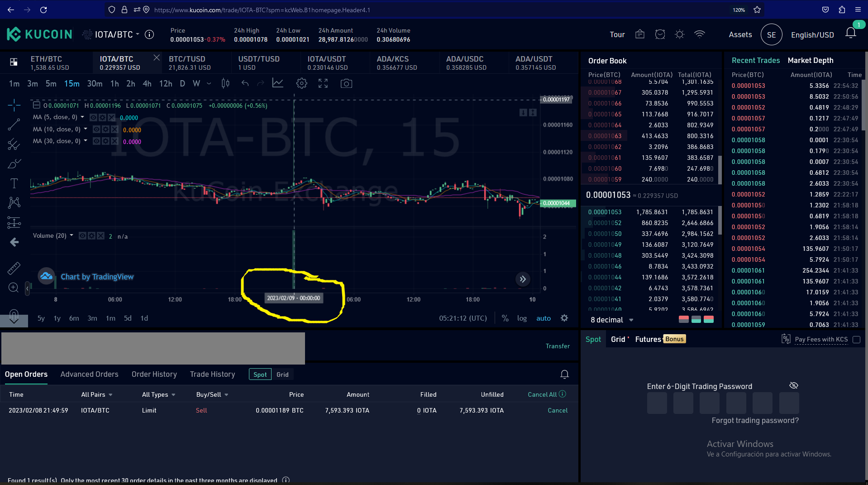Undo the last chart action
This screenshot has height=485, width=868.
click(245, 83)
